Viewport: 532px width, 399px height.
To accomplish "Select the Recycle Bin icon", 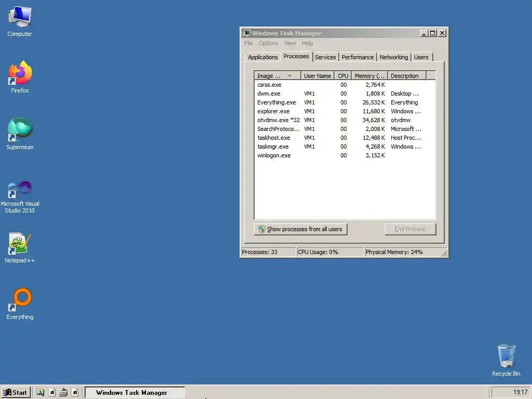I will 506,361.
